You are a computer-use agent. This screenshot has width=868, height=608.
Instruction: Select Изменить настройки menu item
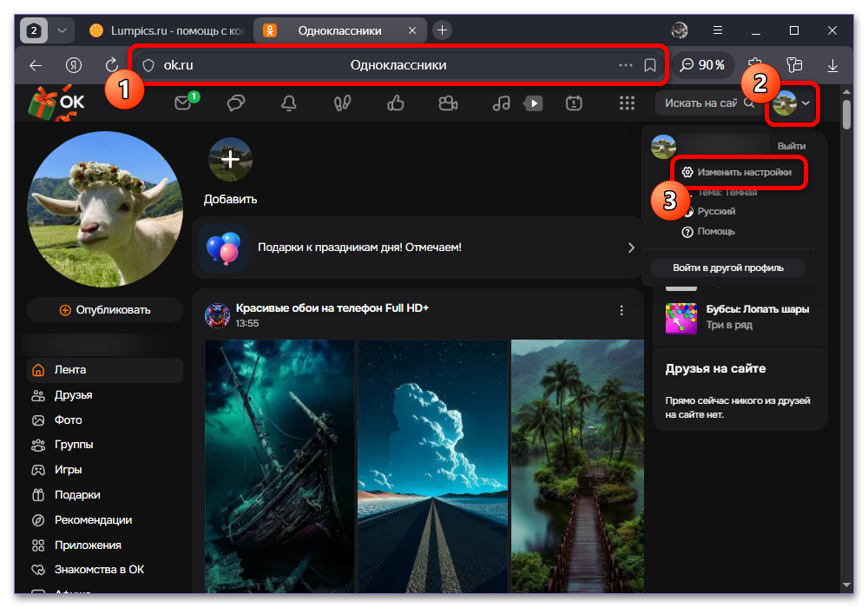[x=737, y=172]
